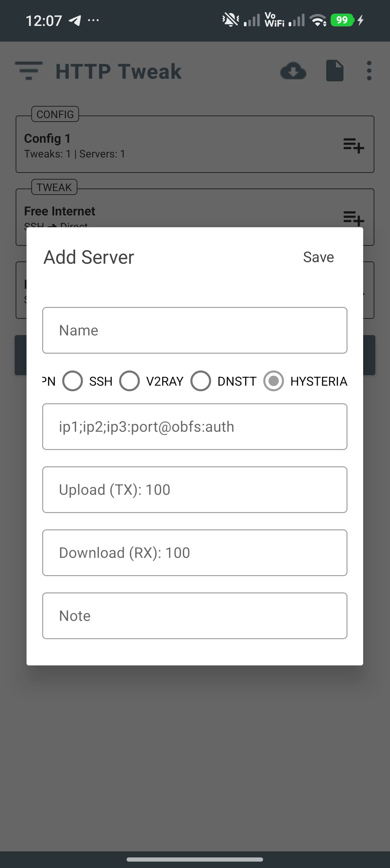Tap the add-list icon in Free Internet row
Image resolution: width=390 pixels, height=868 pixels.
[x=354, y=218]
